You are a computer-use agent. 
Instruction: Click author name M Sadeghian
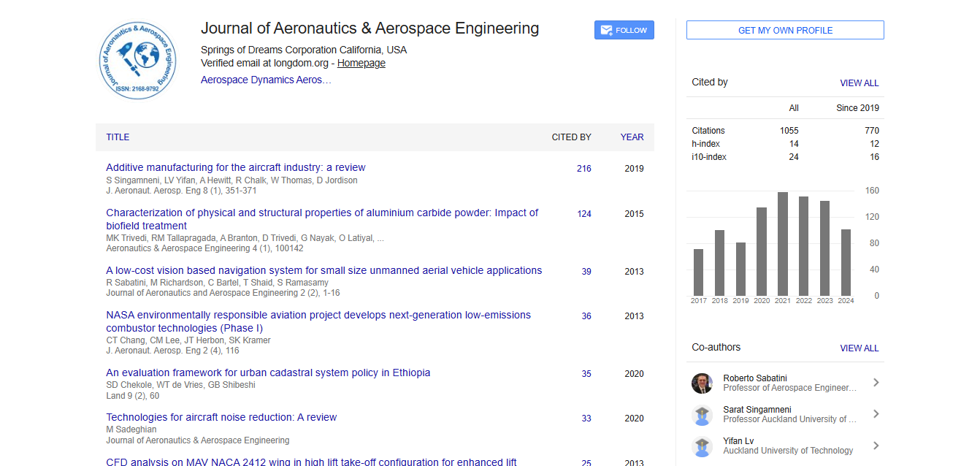[x=131, y=429]
